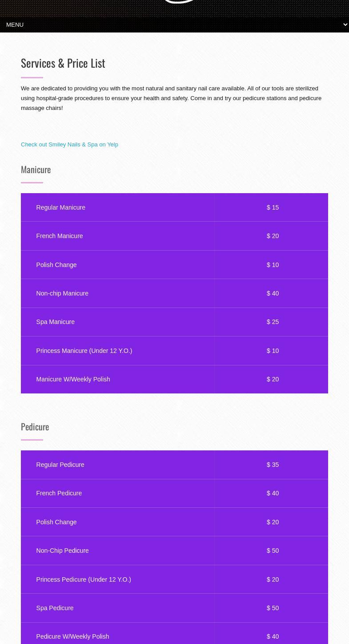The width and height of the screenshot is (349, 644).
Task: Click the Non-Chip Pedicure entry
Action: [x=62, y=551]
